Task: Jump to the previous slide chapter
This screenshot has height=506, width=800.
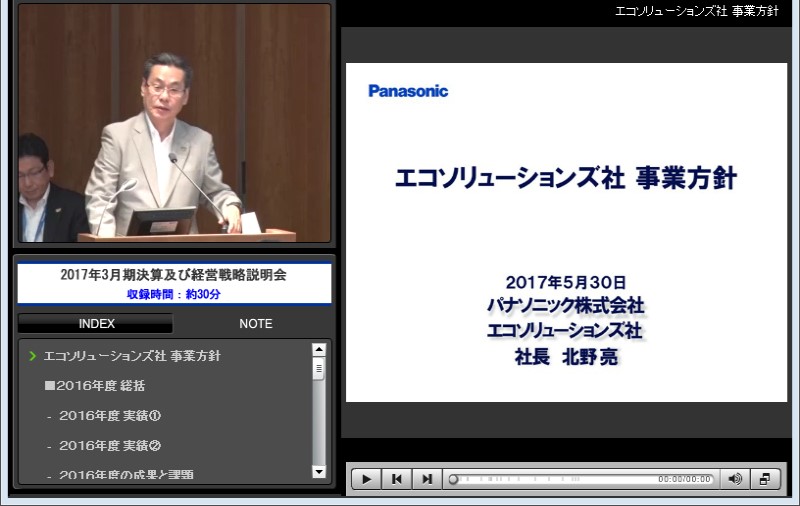Action: pyautogui.click(x=396, y=479)
